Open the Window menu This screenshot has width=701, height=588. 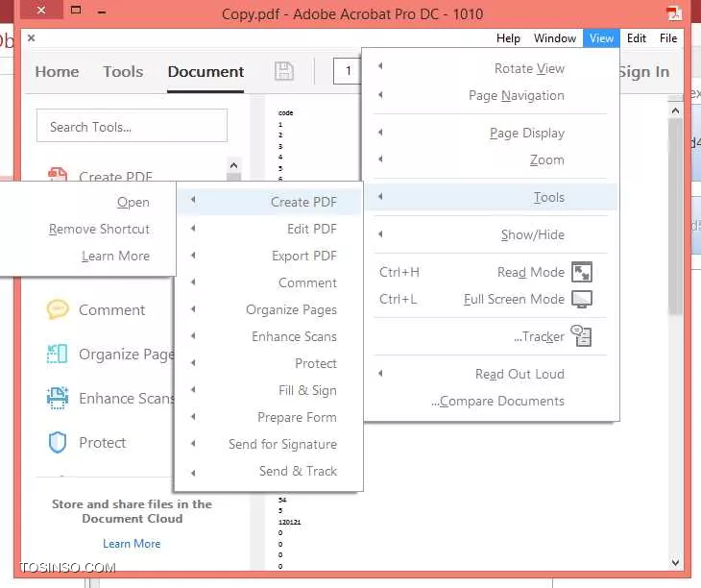[555, 38]
